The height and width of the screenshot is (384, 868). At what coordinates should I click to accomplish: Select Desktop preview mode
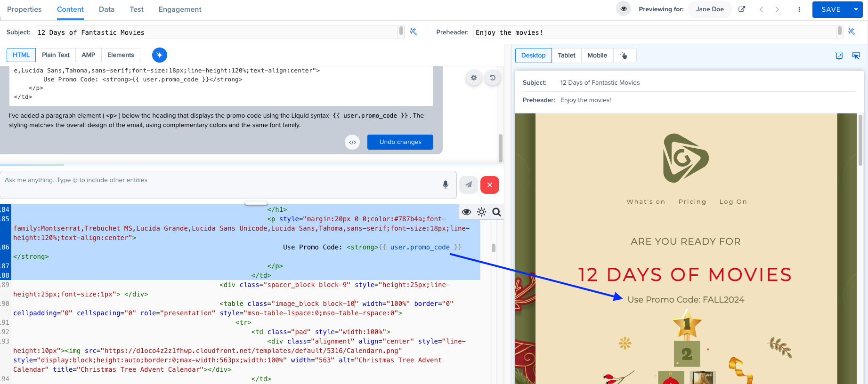(x=533, y=56)
